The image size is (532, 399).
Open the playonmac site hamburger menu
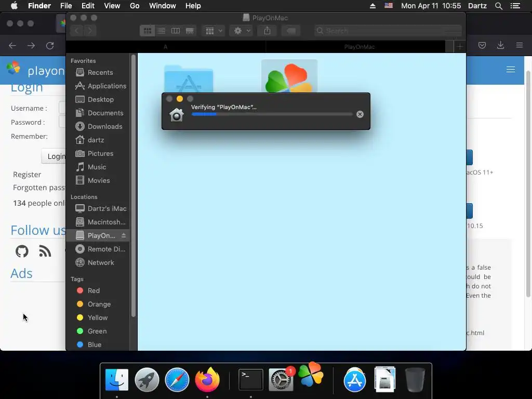coord(511,70)
